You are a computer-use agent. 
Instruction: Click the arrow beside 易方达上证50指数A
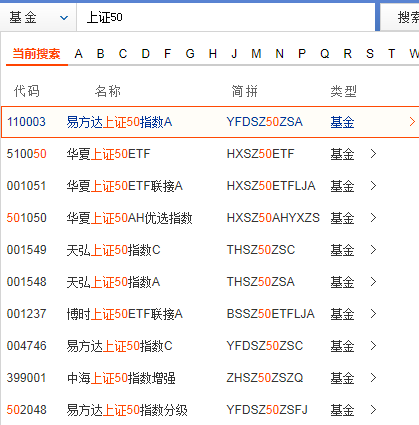click(x=412, y=122)
